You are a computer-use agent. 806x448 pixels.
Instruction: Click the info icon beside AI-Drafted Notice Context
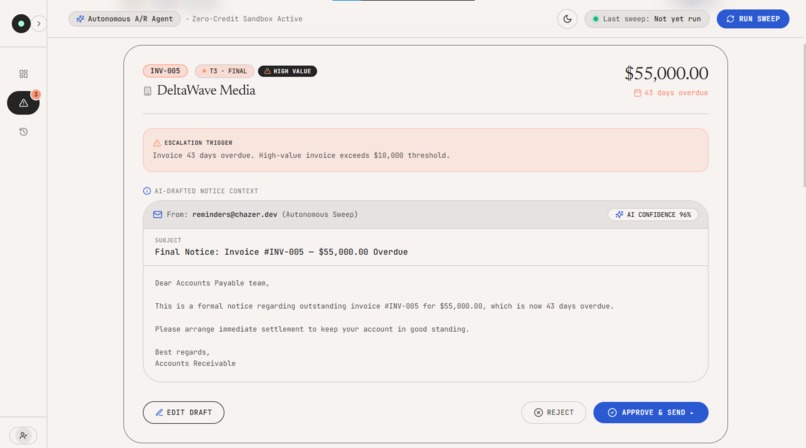point(147,191)
